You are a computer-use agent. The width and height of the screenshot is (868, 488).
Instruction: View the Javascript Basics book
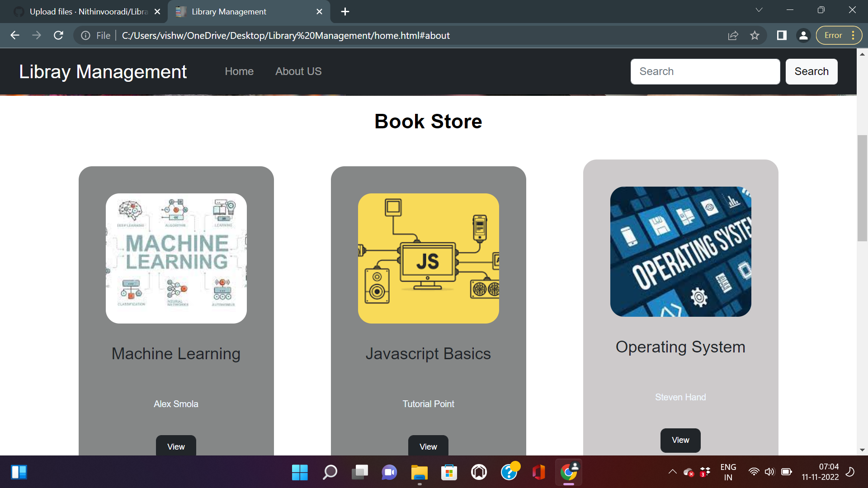[x=428, y=446]
